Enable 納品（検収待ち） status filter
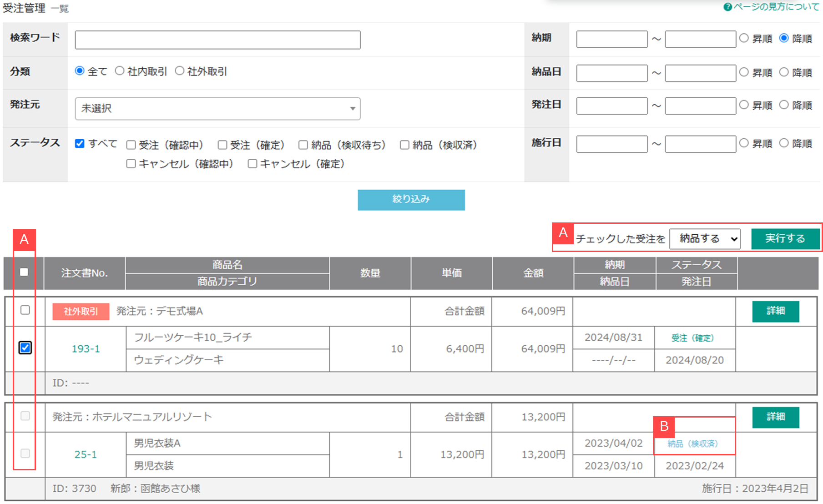Image resolution: width=823 pixels, height=504 pixels. 303,145
